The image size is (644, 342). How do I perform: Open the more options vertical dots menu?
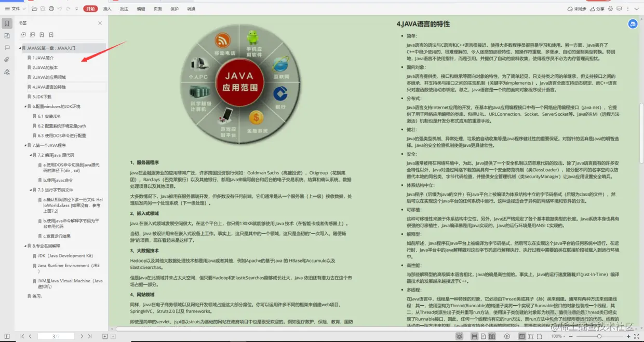(x=627, y=9)
